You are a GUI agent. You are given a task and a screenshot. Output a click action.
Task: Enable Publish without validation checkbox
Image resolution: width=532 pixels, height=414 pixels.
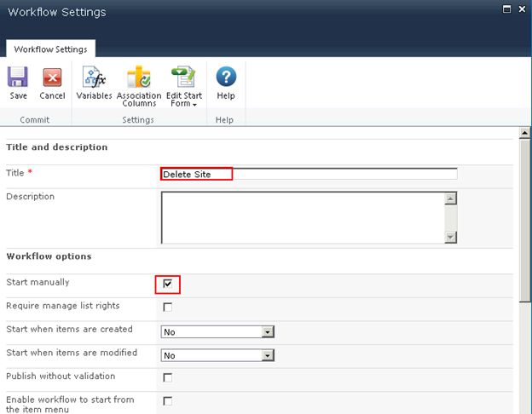167,377
